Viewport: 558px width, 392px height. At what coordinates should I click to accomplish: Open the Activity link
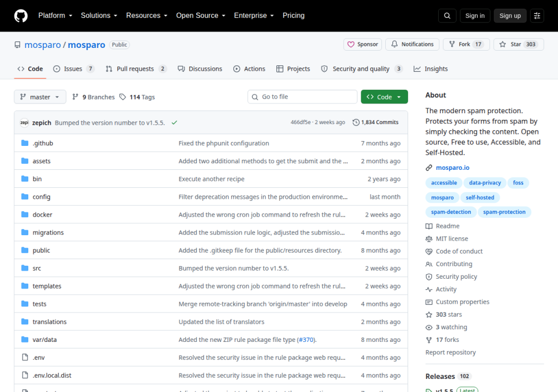[441, 289]
